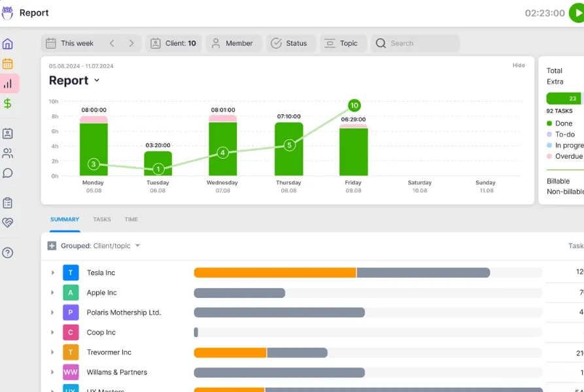Viewport: 584px width, 392px height.
Task: Click the Friday task-count marker 10
Action: [x=354, y=106]
